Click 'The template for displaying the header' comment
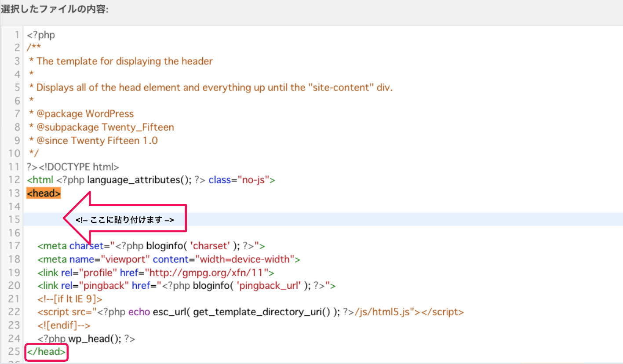This screenshot has width=623, height=364. point(124,61)
